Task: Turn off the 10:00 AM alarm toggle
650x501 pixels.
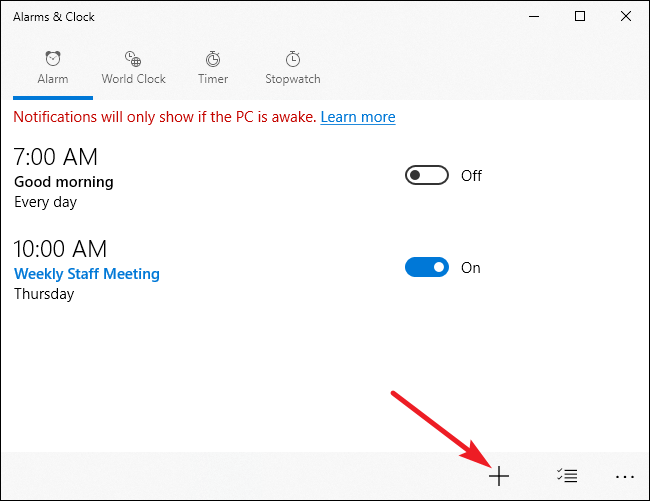Action: (427, 267)
